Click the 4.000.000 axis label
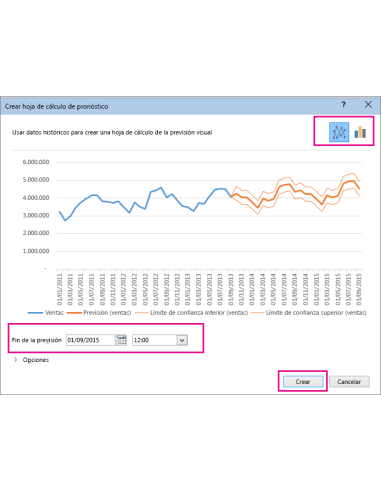Screen dimensions: 381x492 tap(36, 198)
